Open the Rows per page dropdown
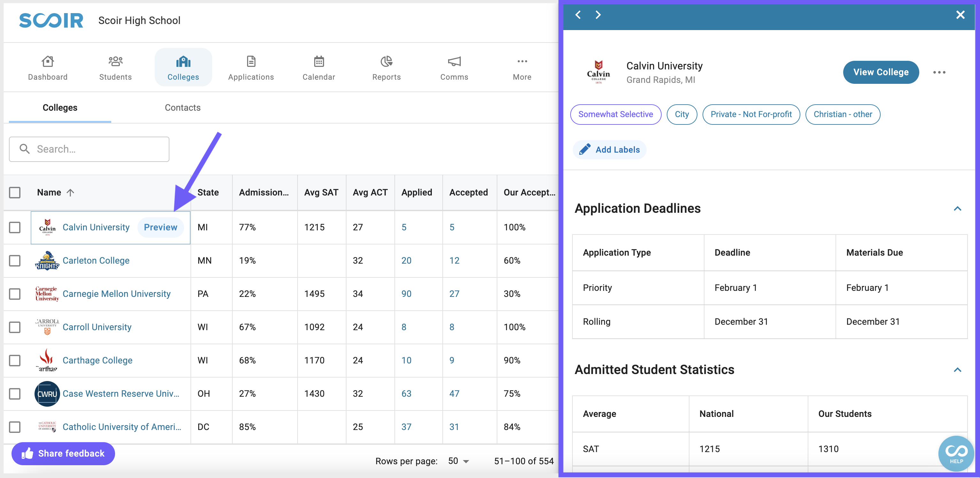The height and width of the screenshot is (478, 980). (458, 461)
